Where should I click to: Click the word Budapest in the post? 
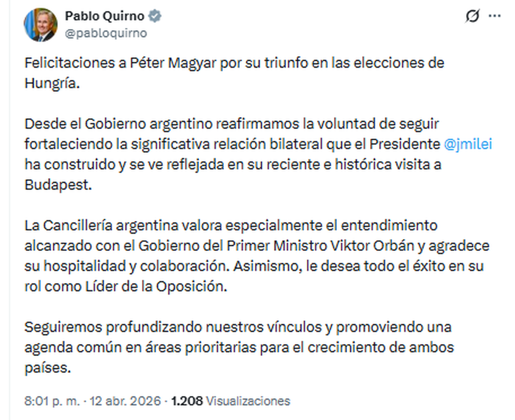pos(58,185)
